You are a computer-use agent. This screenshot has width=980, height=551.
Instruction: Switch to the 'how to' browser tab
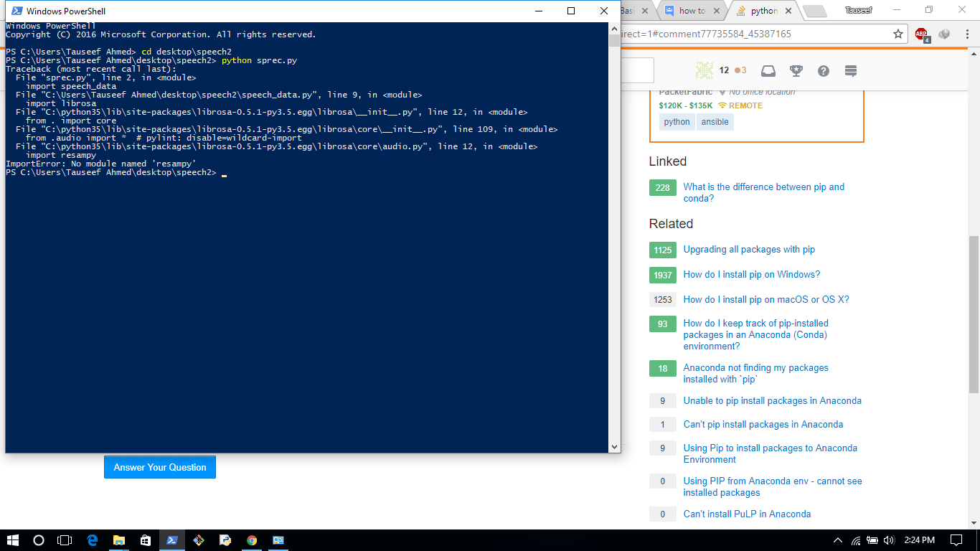(x=691, y=11)
